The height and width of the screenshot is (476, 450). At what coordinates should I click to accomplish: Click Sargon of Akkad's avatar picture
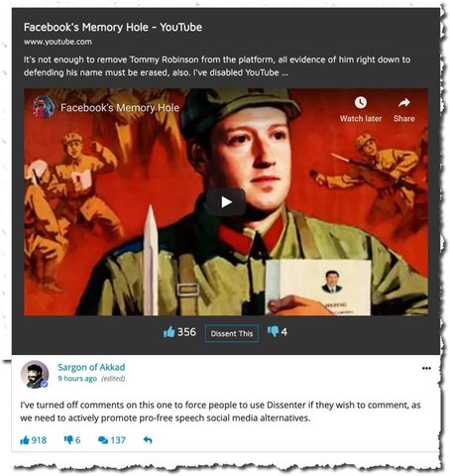tap(35, 374)
